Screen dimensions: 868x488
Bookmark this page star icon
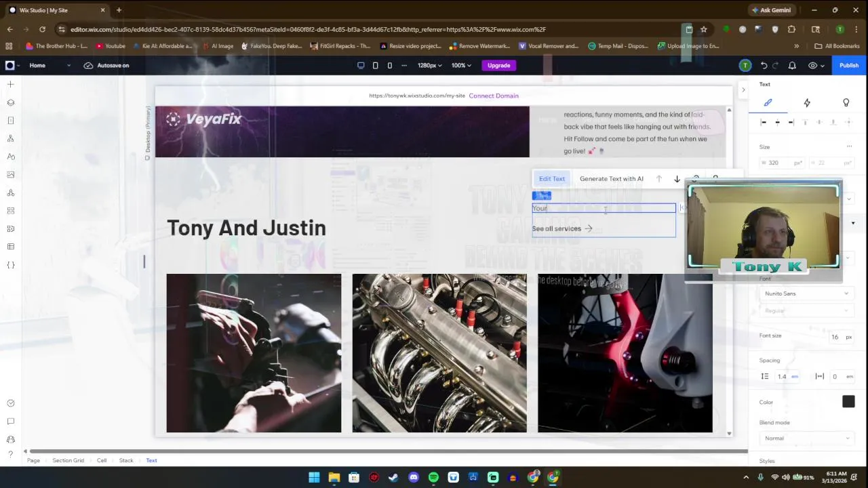pos(704,29)
